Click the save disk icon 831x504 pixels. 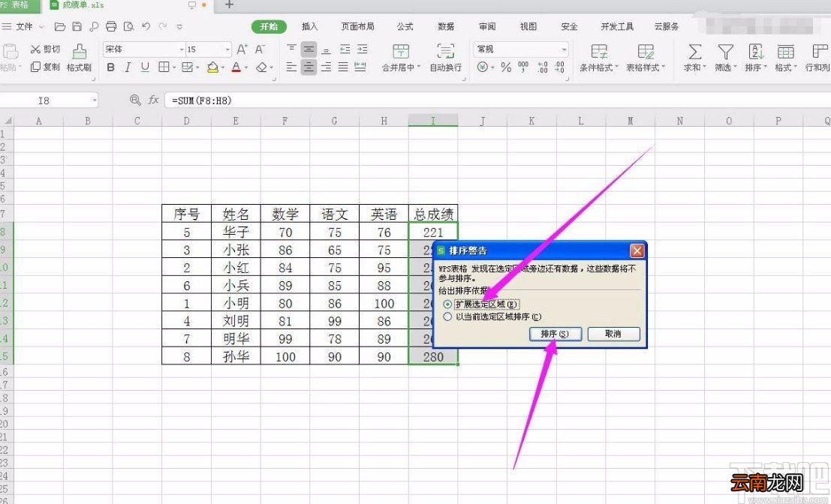pyautogui.click(x=77, y=26)
